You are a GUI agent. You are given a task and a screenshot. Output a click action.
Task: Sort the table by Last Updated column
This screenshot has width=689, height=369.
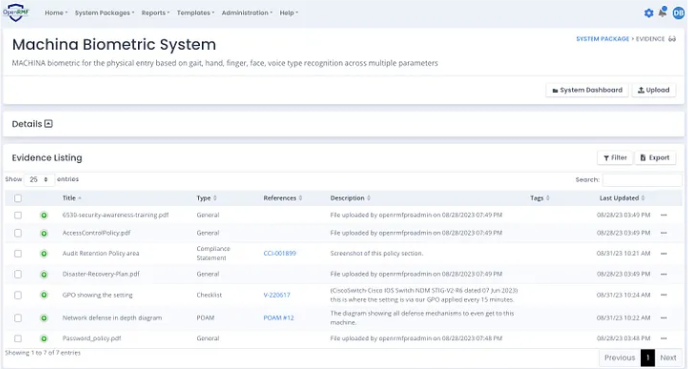point(622,198)
